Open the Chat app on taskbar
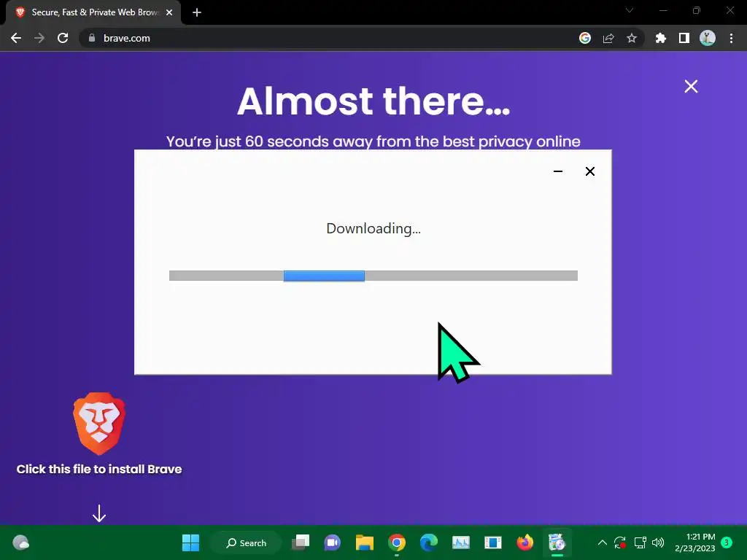Viewport: 747px width, 560px height. [x=333, y=542]
